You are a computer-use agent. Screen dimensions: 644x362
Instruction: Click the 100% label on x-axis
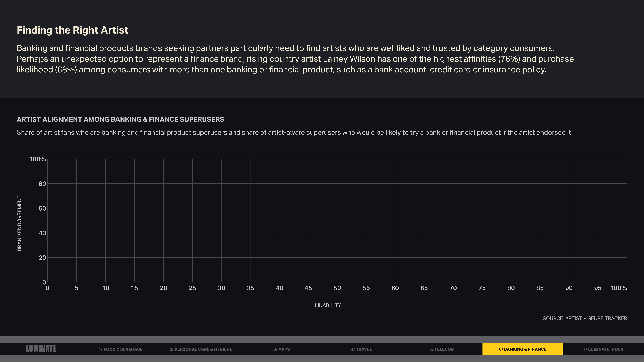pyautogui.click(x=619, y=288)
